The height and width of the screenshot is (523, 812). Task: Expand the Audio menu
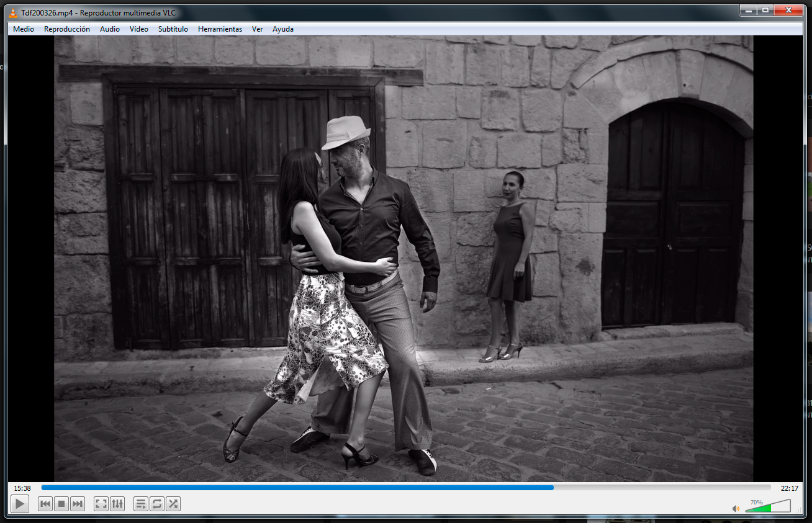click(110, 29)
